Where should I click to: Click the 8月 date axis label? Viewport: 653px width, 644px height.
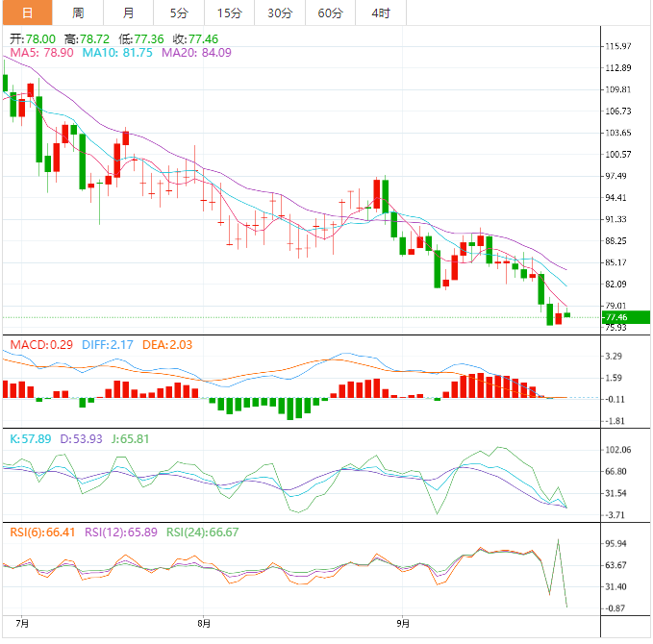204,623
